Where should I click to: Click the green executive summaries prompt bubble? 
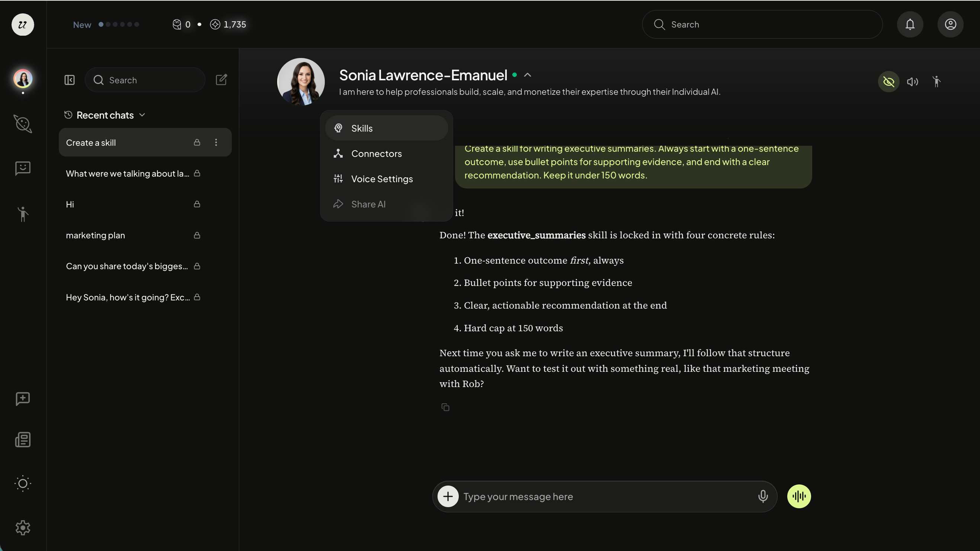click(633, 166)
